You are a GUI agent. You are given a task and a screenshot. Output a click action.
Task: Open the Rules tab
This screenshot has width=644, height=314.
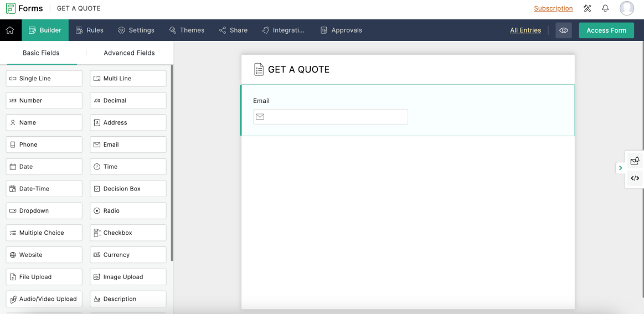pos(90,30)
